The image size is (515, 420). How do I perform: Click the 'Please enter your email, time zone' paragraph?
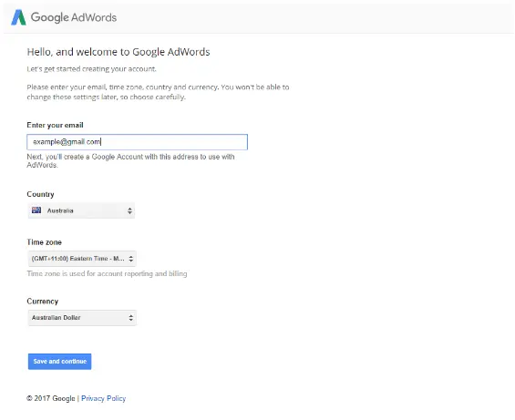[x=158, y=92]
